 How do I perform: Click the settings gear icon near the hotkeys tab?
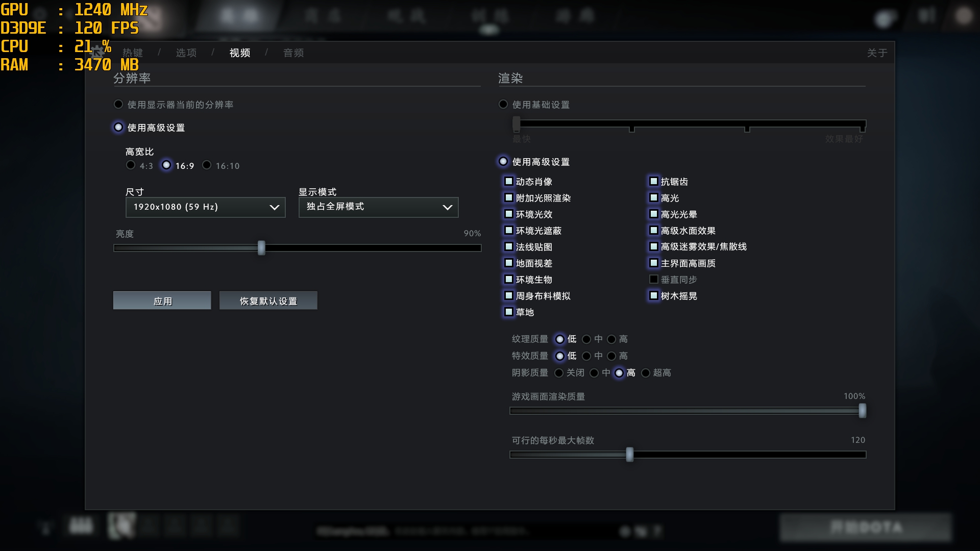click(x=96, y=51)
